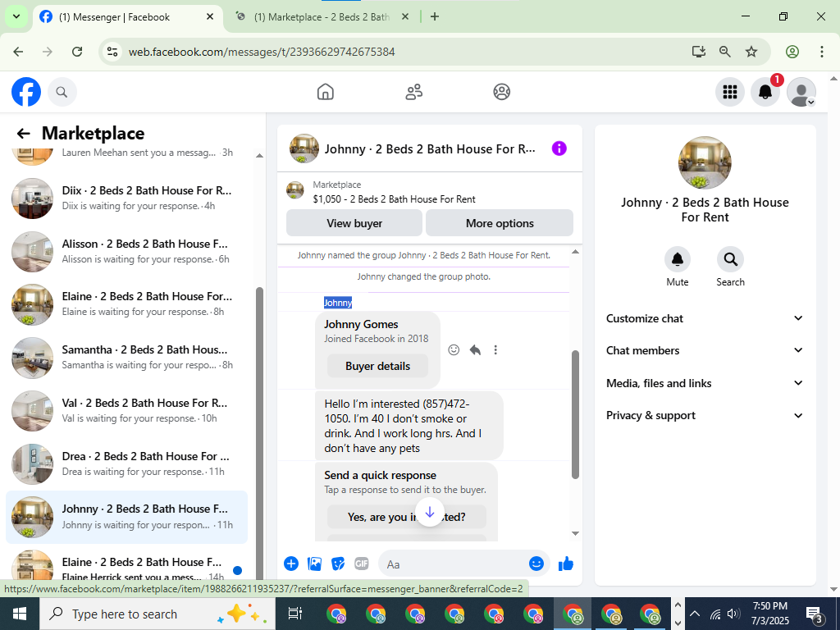The image size is (840, 630).
Task: Open Elaine Herrick unread conversation
Action: click(x=127, y=565)
